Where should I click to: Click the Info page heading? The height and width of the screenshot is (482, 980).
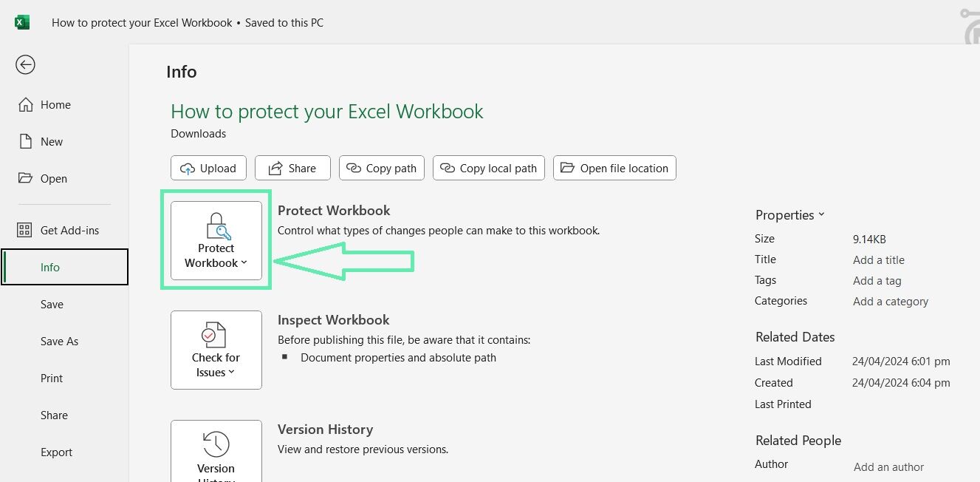pyautogui.click(x=182, y=72)
